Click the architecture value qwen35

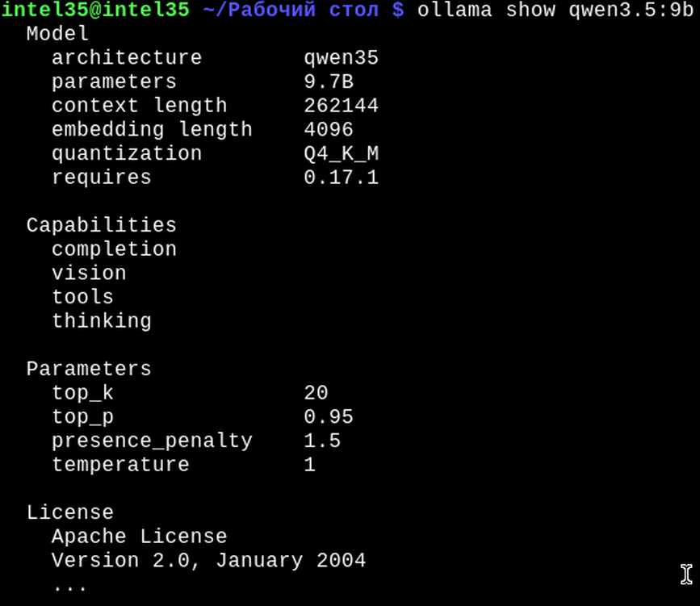click(x=341, y=59)
